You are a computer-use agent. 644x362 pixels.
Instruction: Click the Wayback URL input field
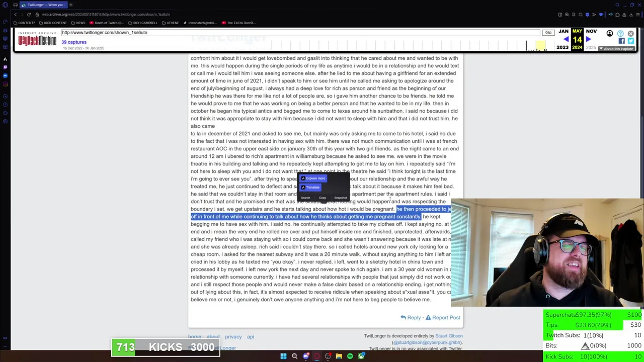300,33
